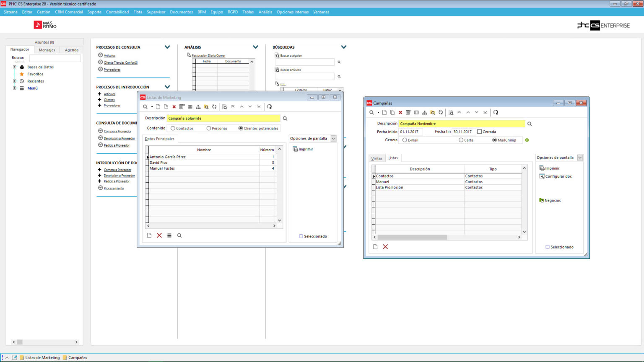Switch to the Visitas tab in Campañas
This screenshot has height=362, width=644.
coord(377,158)
